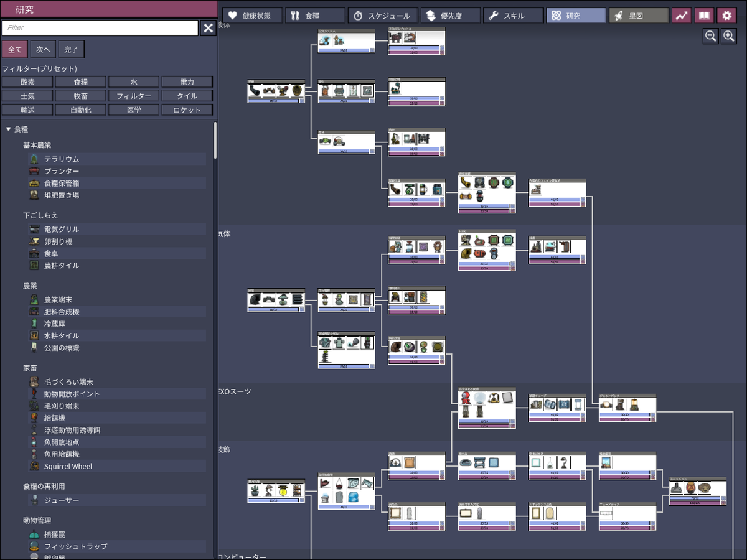The width and height of the screenshot is (747, 560).
Task: Click the gear icon in top bar
Action: [726, 16]
